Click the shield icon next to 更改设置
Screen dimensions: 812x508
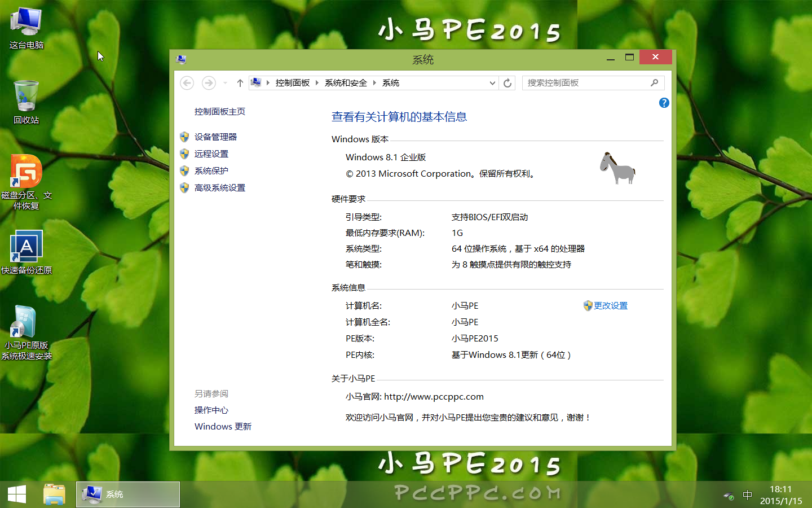tap(588, 305)
